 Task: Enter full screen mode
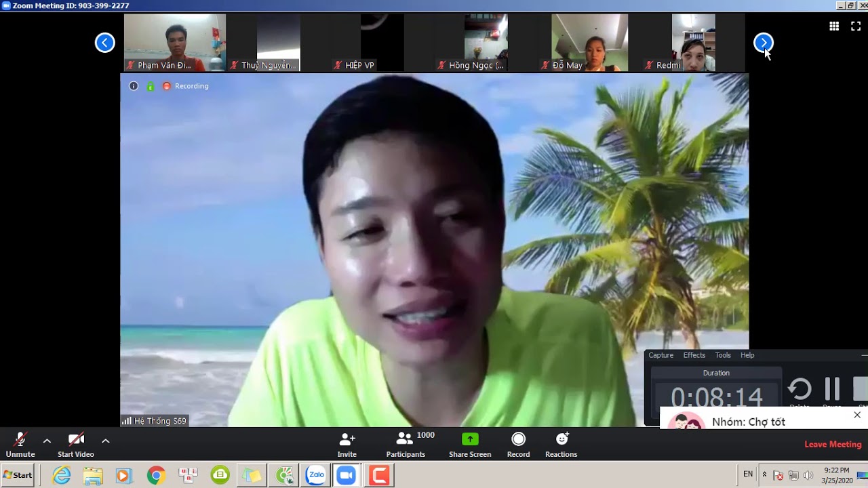point(856,26)
